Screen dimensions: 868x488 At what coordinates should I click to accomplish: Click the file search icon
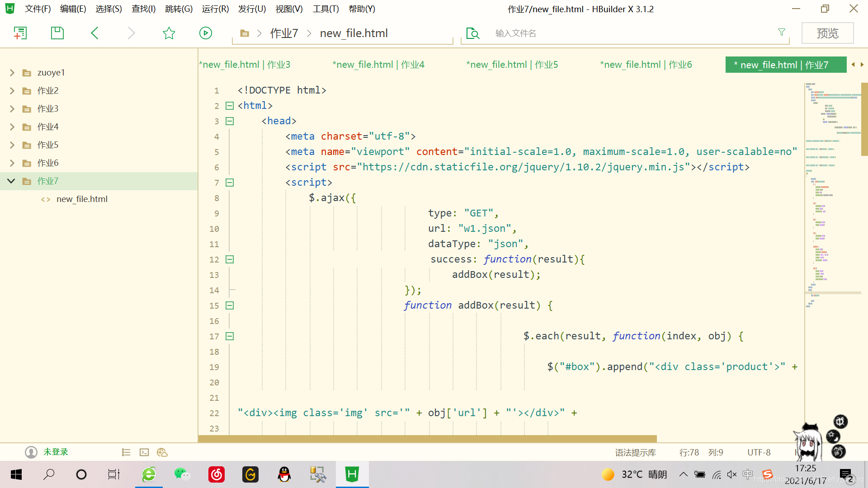click(x=472, y=33)
